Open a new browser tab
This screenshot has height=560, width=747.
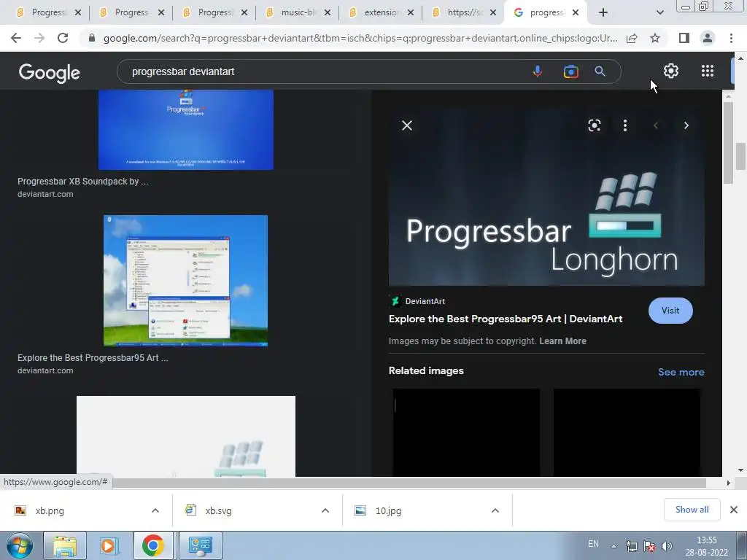603,12
